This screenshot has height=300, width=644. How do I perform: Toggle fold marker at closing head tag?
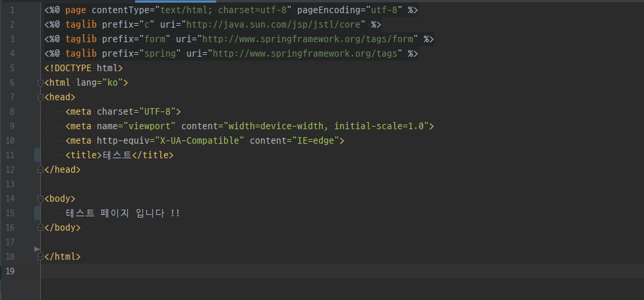(40, 169)
